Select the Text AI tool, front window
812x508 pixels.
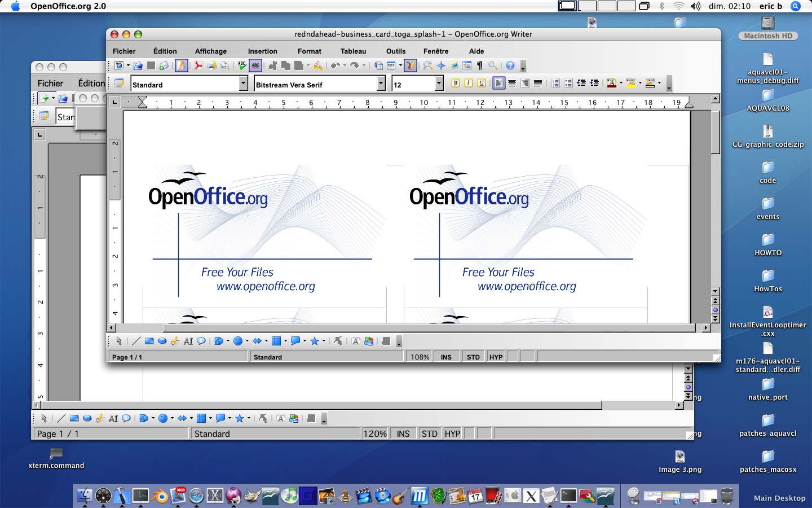tap(188, 341)
